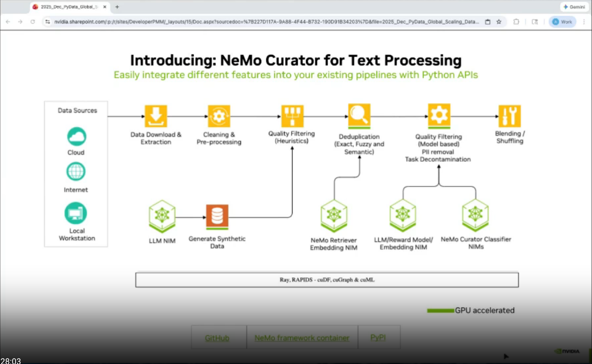Click the Generate Synthetic Data database icon
Screen dimensions: 592x364
pyautogui.click(x=217, y=216)
